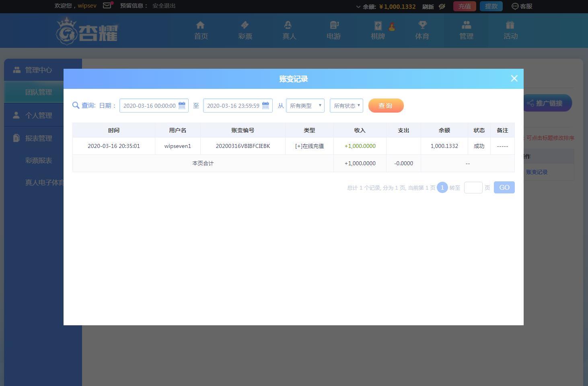Click start date calendar icon

[182, 105]
